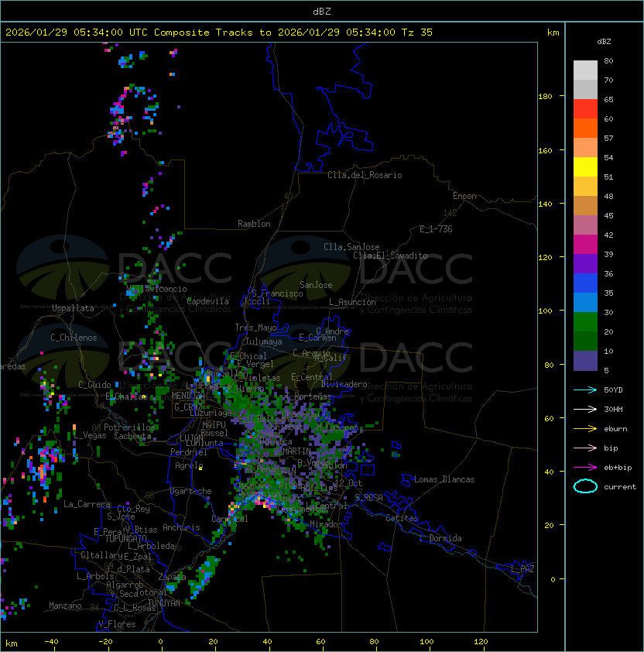The height and width of the screenshot is (652, 644).
Task: Click the 'Lomas_Blancas' map label
Action: 444,479
